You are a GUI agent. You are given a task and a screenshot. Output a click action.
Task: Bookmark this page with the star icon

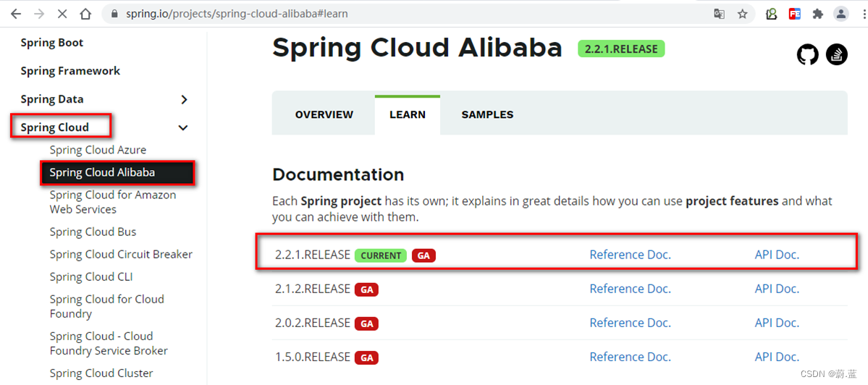pos(742,14)
